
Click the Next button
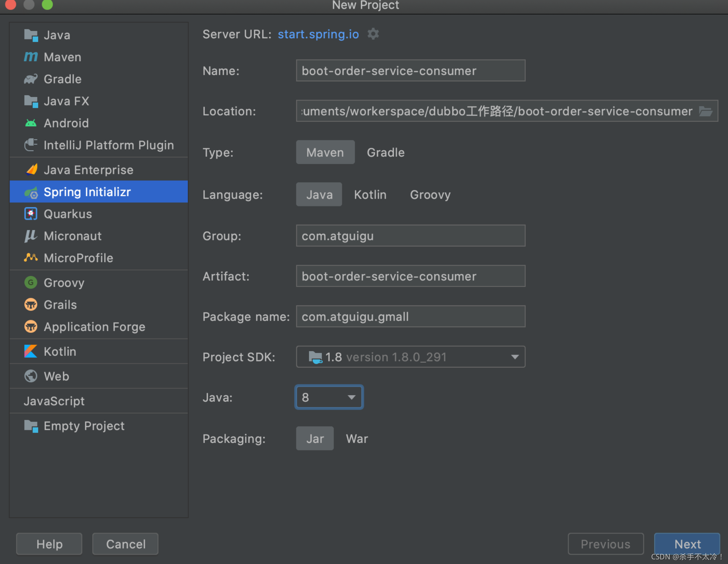[x=687, y=544]
